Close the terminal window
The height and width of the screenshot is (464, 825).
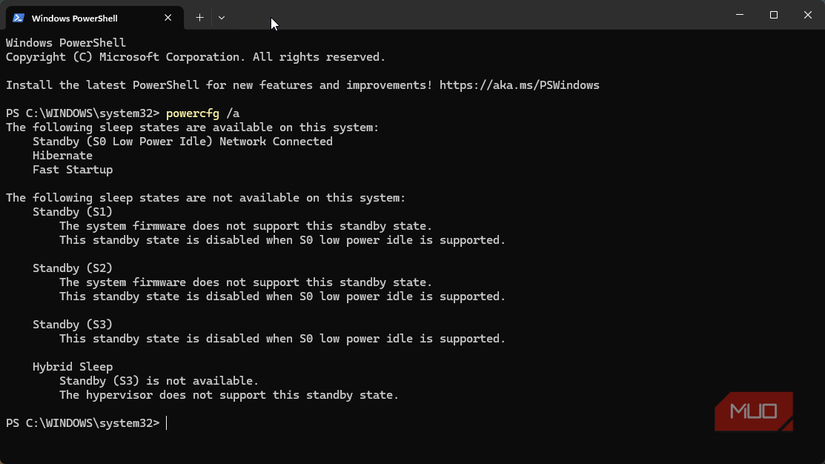(x=808, y=15)
